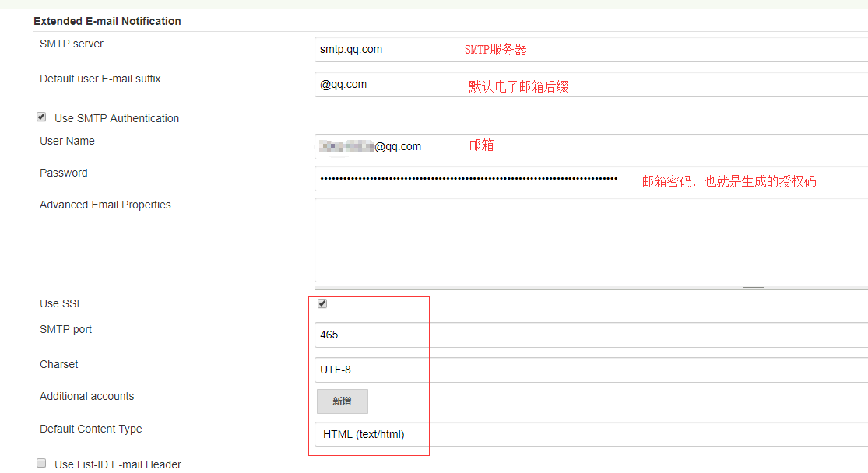Screen dimensions: 868x473
Task: Click the Additional accounts label
Action: [x=87, y=396]
